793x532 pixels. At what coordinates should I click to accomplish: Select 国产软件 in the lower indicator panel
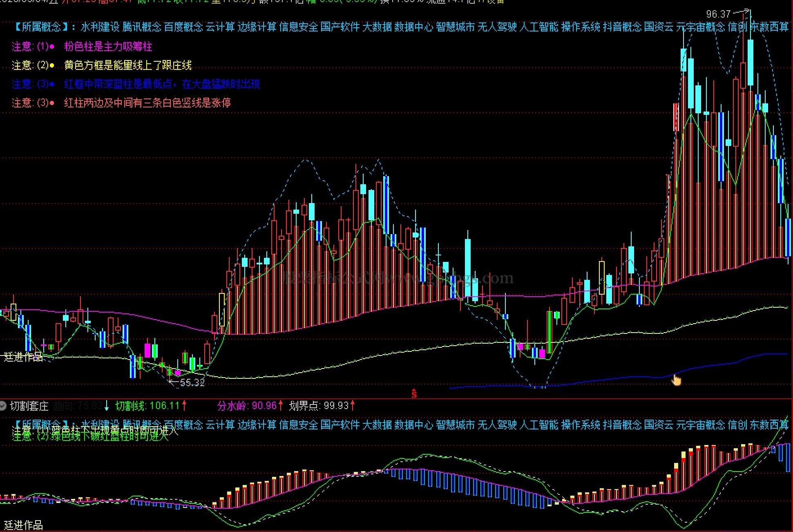340,425
